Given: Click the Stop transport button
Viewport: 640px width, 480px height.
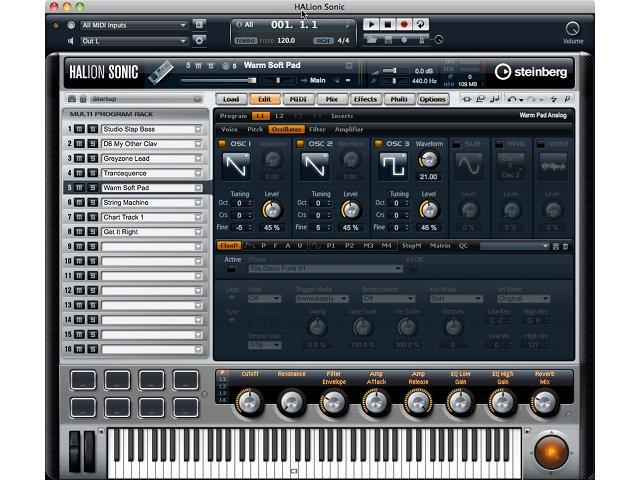Looking at the screenshot, I should (388, 24).
